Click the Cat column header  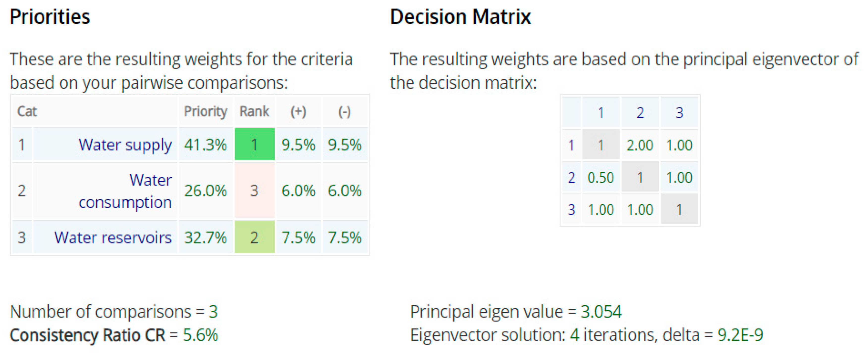tap(27, 112)
